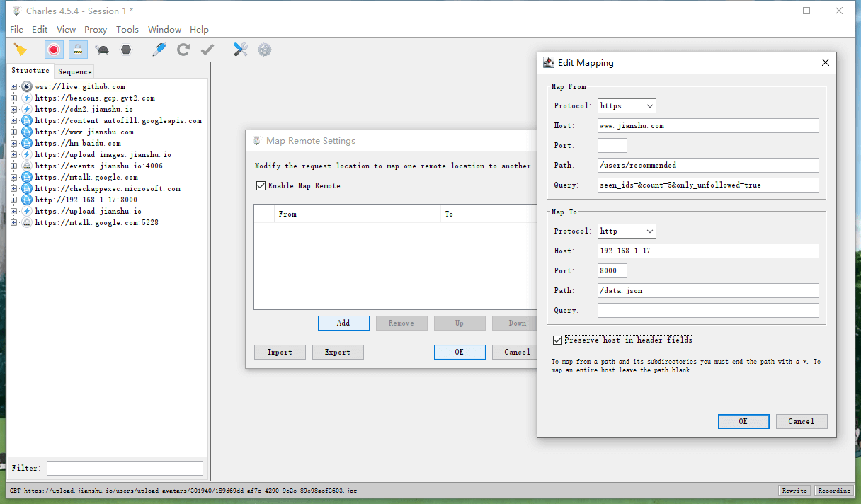Screen dimensions: 861x504
Task: Open the Help menu
Action: 199,29
